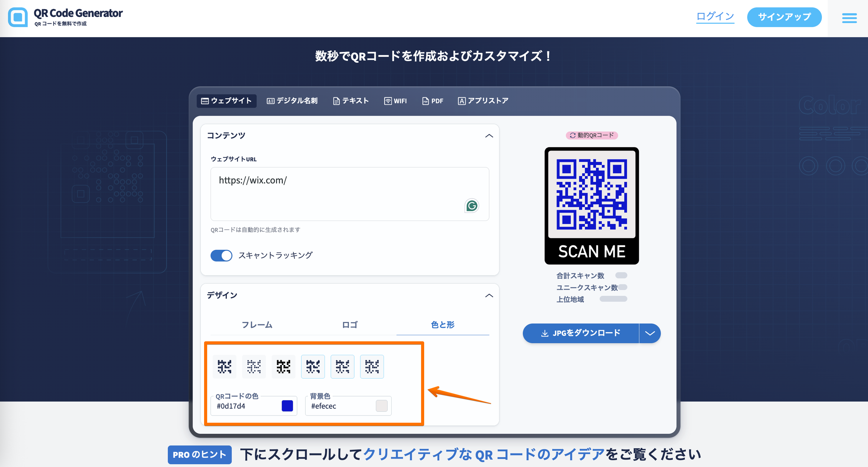Click the ユニークスキャン数 label
This screenshot has width=868, height=467.
587,288
